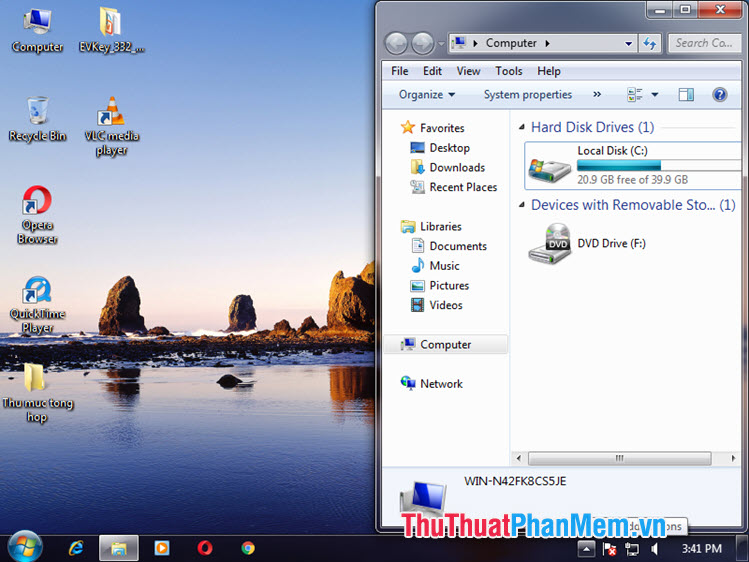Collapse the Hard Disk Drives group
This screenshot has width=749, height=562.
[x=522, y=127]
